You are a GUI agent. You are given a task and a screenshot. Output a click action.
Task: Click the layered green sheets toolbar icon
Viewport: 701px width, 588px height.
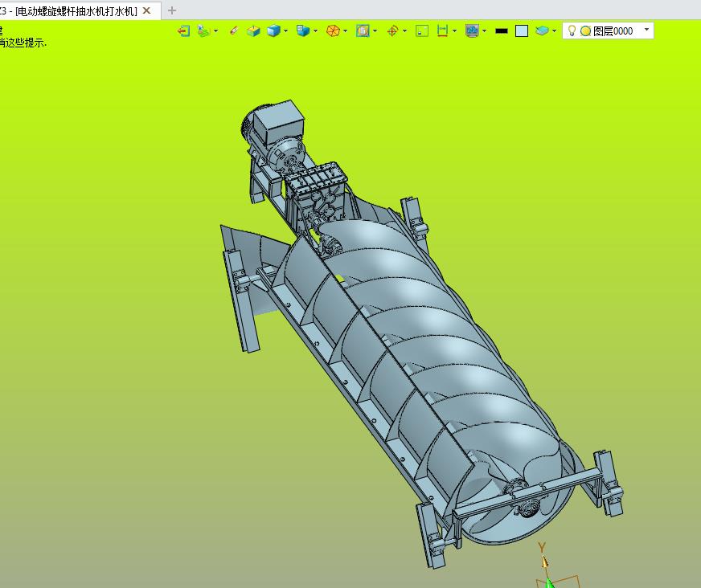coord(203,31)
